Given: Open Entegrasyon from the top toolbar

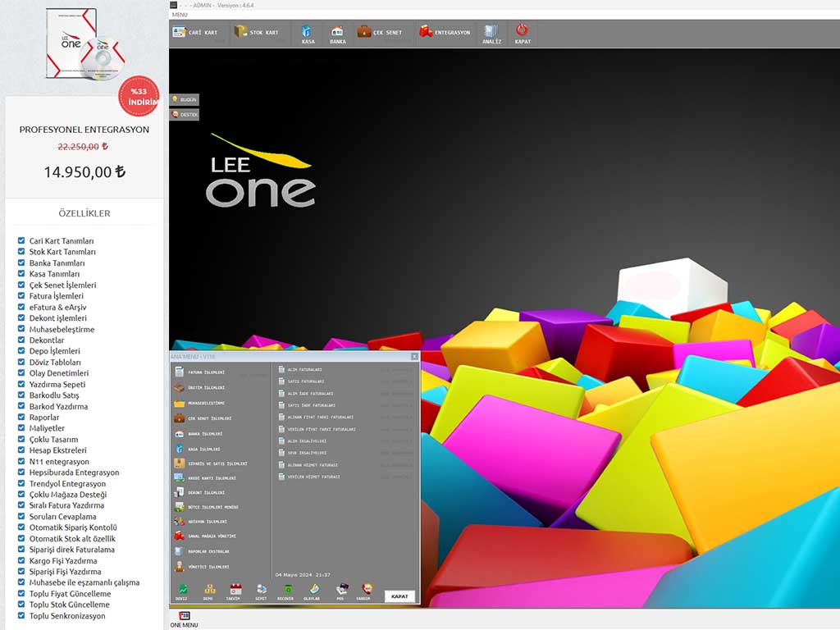Looking at the screenshot, I should (x=445, y=33).
